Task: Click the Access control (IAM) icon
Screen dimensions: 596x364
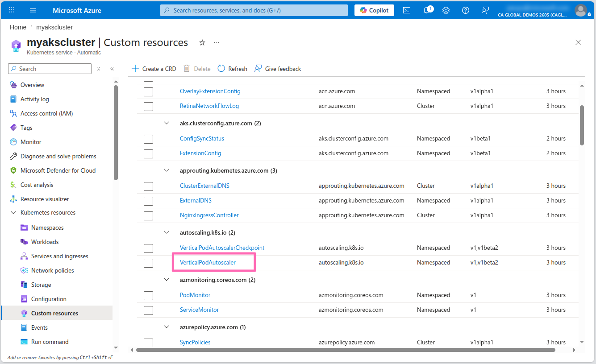Action: pos(13,113)
